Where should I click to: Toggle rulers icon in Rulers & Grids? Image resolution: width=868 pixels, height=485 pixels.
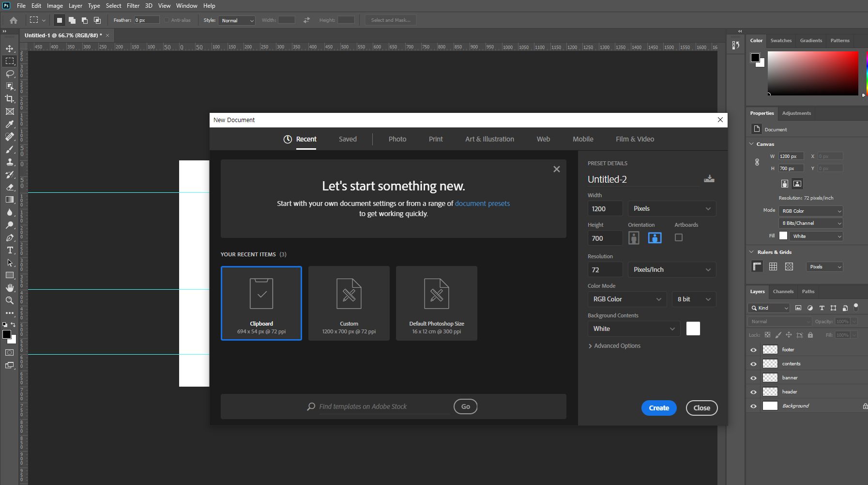click(x=757, y=266)
